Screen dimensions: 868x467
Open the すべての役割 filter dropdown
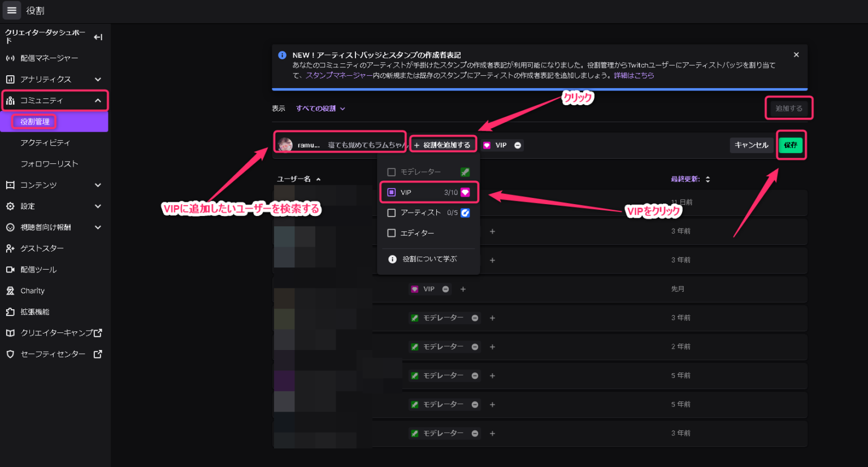point(320,108)
